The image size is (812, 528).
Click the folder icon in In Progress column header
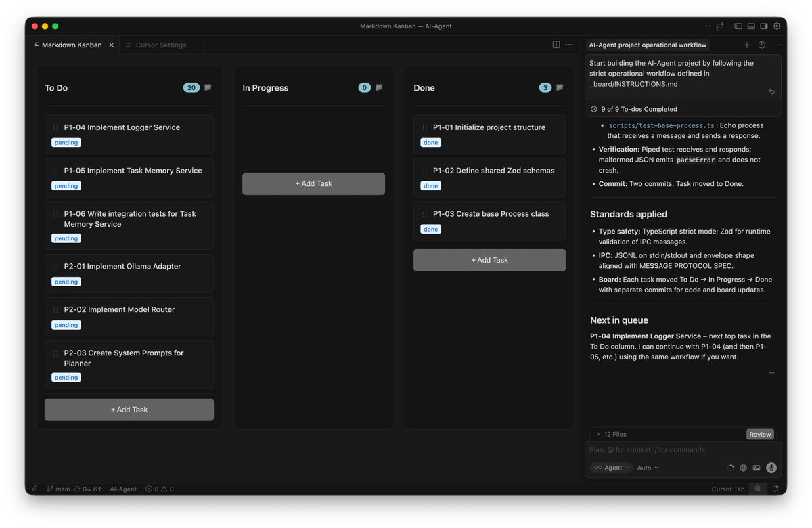point(379,87)
